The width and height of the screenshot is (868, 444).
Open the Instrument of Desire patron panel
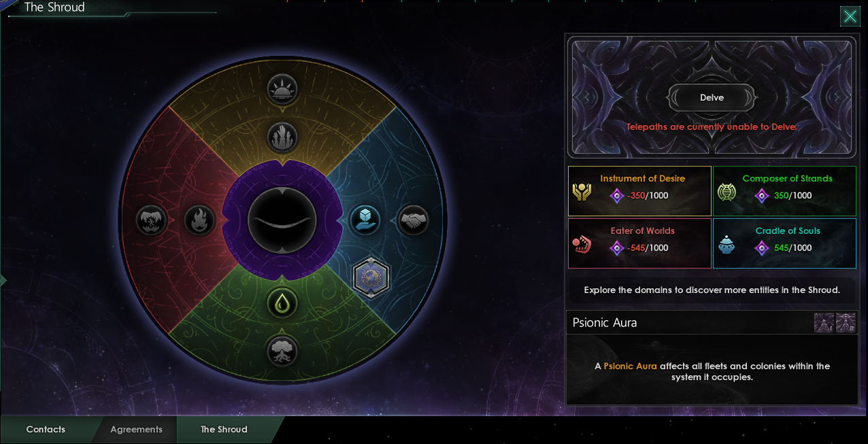[x=639, y=192]
